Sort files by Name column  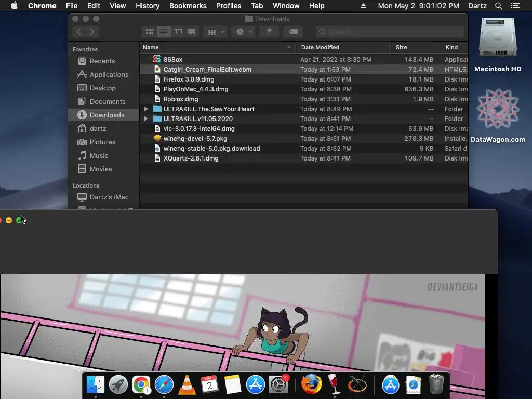217,47
